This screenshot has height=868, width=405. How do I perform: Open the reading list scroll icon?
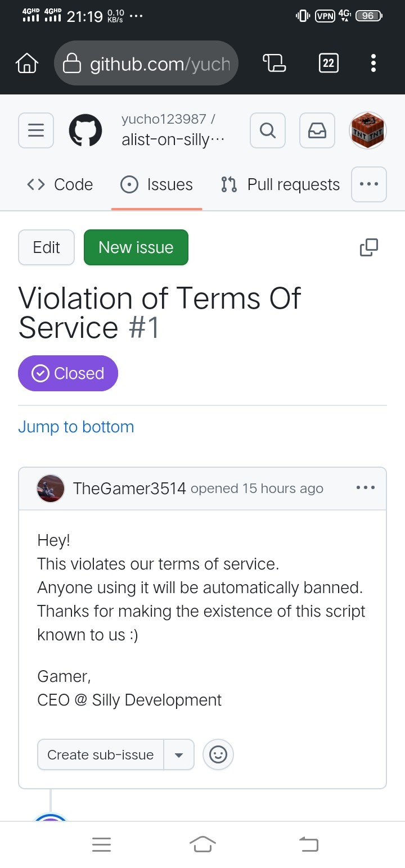[x=274, y=64]
